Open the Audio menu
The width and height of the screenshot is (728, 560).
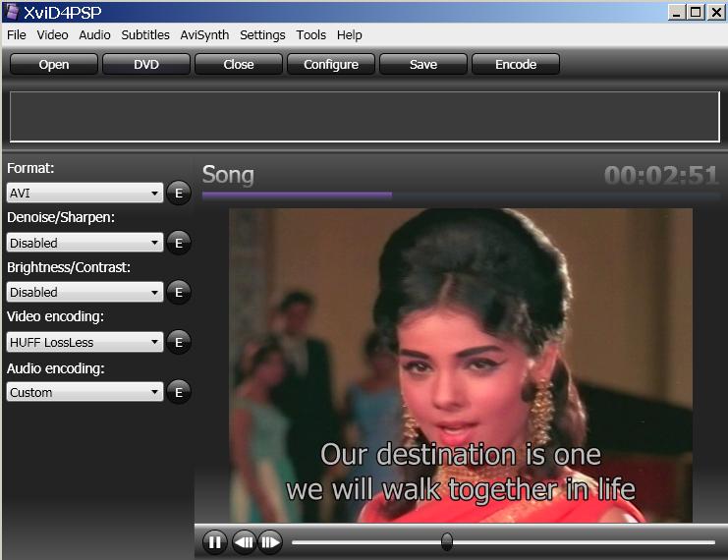pyautogui.click(x=94, y=34)
